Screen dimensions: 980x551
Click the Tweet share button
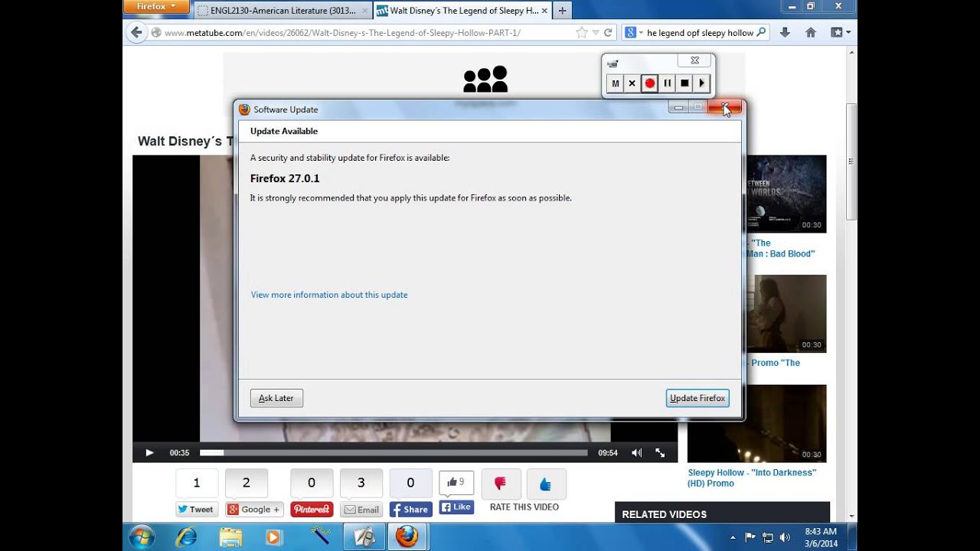(197, 509)
